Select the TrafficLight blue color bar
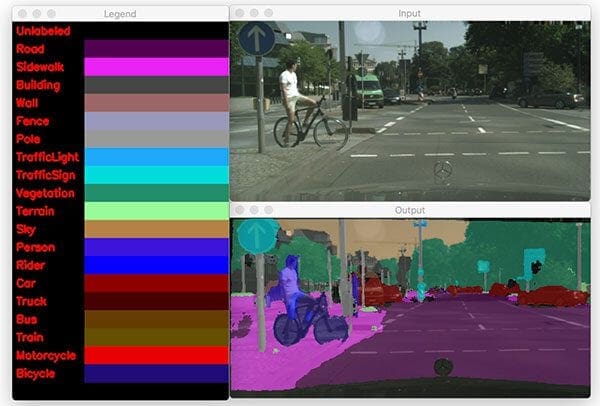 point(156,157)
